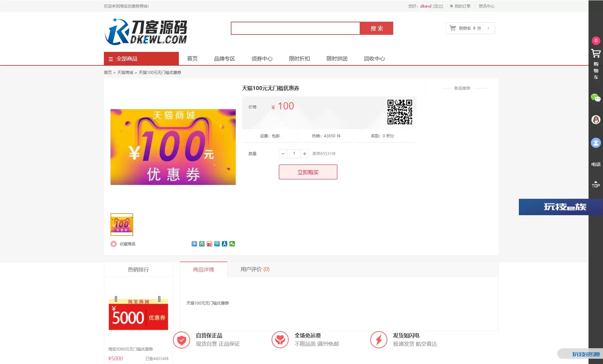Image resolution: width=603 pixels, height=364 pixels.
Task: Click 淘宝5000元无门槛优惠券 product title
Action: pos(131,349)
